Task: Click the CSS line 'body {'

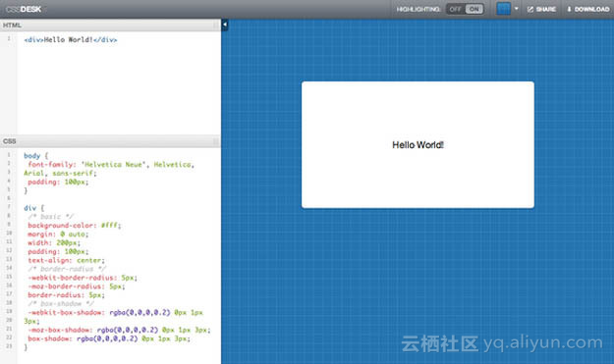Action: [35, 156]
